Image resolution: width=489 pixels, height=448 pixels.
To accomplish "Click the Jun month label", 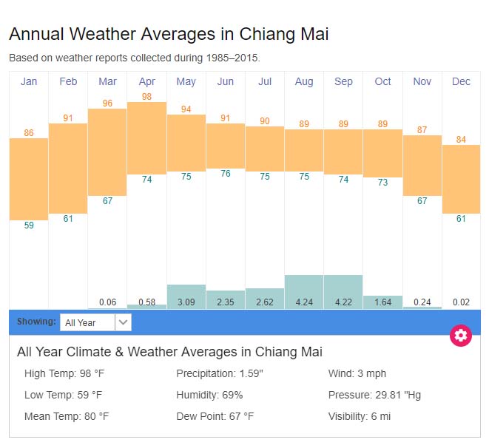I will point(226,81).
